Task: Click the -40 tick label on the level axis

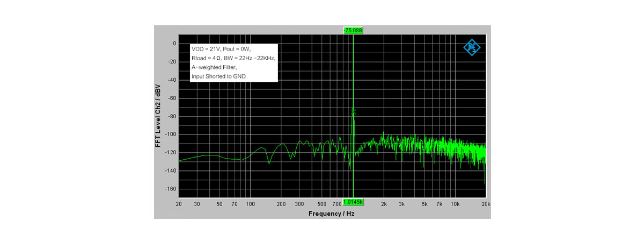Action: (172, 80)
